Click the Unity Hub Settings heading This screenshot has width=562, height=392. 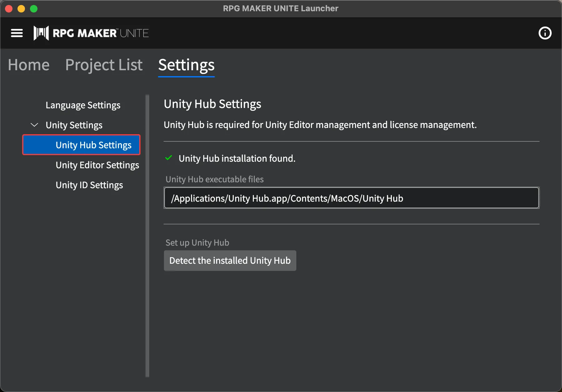(212, 104)
